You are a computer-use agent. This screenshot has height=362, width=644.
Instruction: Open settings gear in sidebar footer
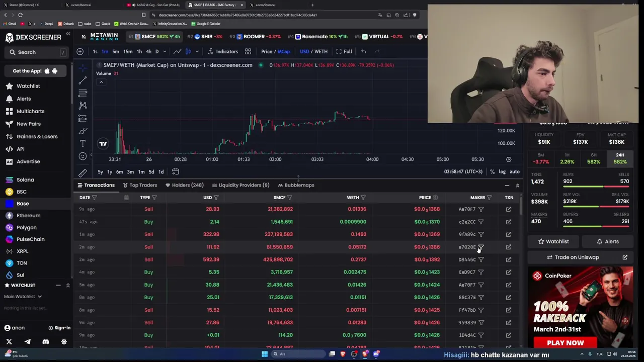tap(64, 342)
